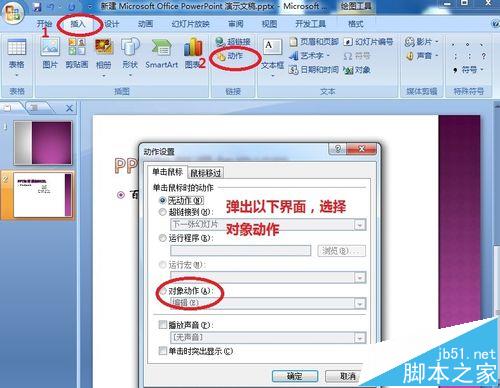Expand the 下一张幻灯片 hyperlink dropdown
Viewport: 500px width, 388px height.
coord(360,225)
